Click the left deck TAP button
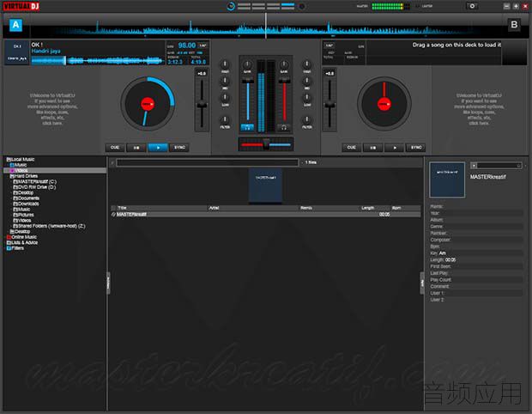Viewport: 532px width, 414px height. click(203, 46)
